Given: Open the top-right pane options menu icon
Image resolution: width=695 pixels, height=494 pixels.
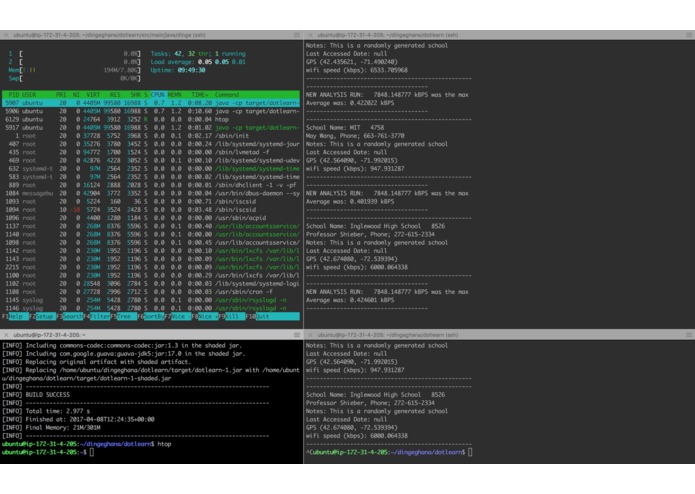Looking at the screenshot, I should tap(689, 35).
